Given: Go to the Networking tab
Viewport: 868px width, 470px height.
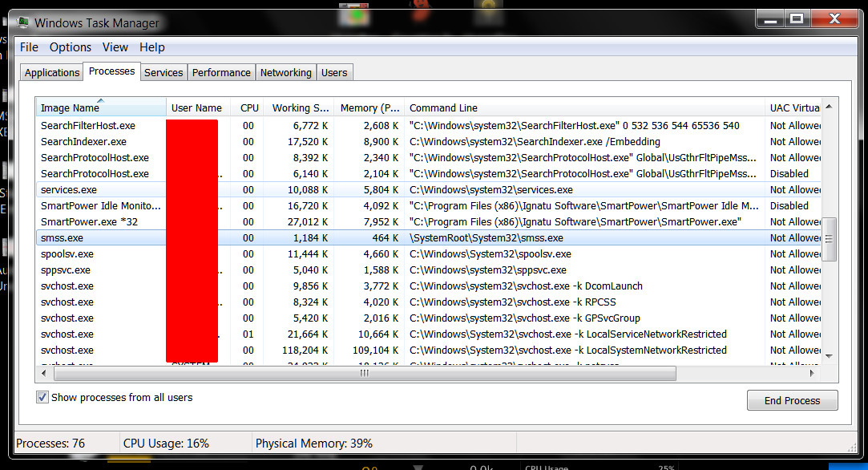Looking at the screenshot, I should (285, 73).
